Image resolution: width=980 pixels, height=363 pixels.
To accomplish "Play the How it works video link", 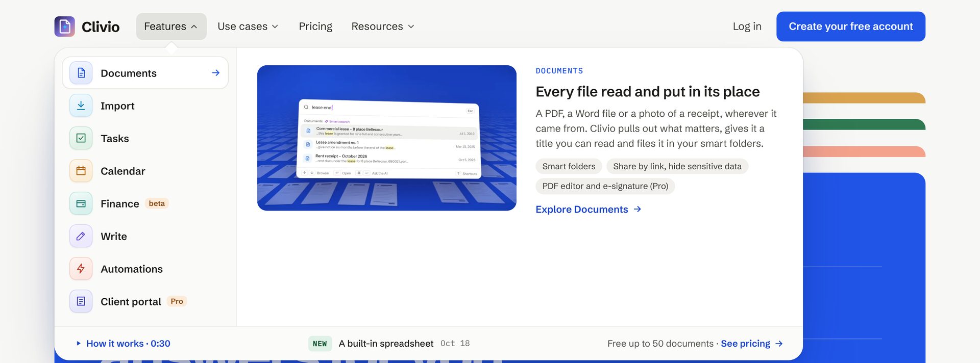I will pyautogui.click(x=123, y=344).
